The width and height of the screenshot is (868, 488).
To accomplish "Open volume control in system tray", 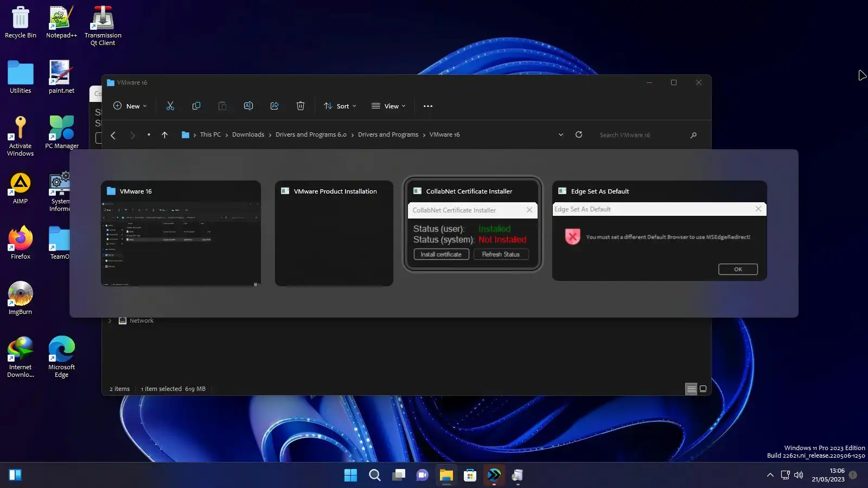I will pos(799,476).
